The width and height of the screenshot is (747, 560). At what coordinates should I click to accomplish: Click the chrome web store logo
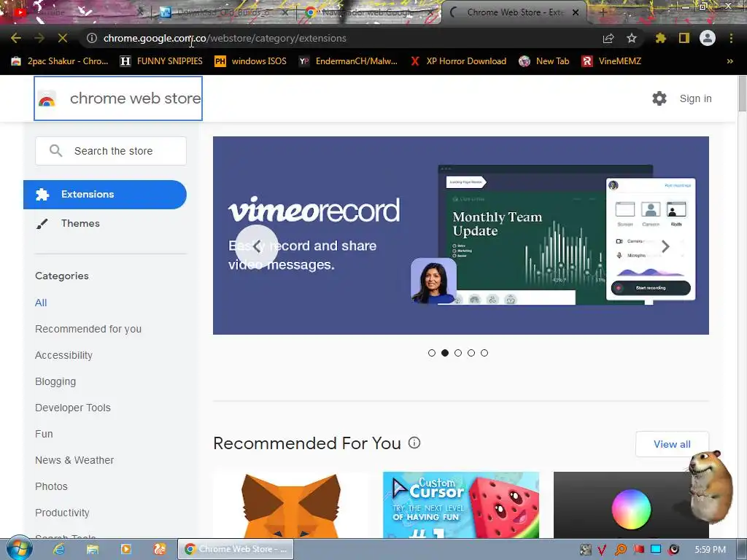click(x=118, y=98)
